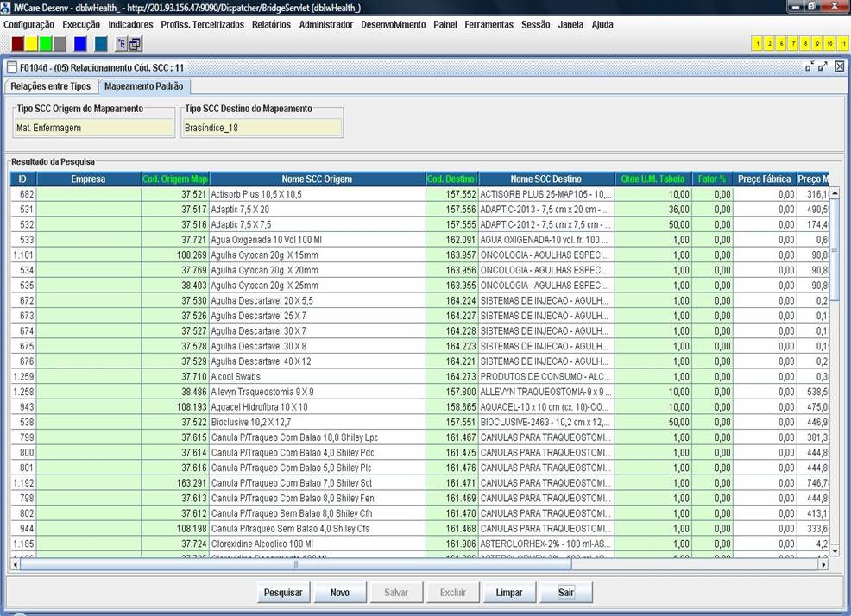The height and width of the screenshot is (616, 851).
Task: Click the dark red toolbar square
Action: click(x=18, y=44)
